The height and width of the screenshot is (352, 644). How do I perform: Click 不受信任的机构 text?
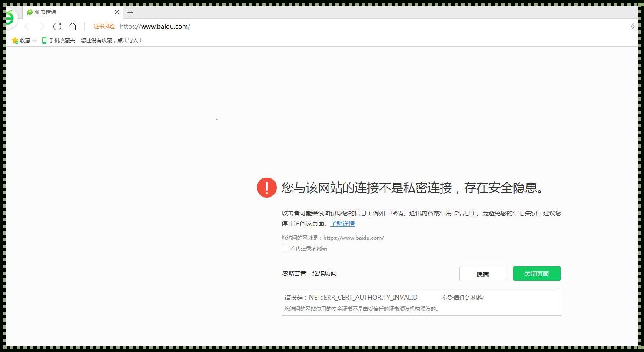coord(462,298)
